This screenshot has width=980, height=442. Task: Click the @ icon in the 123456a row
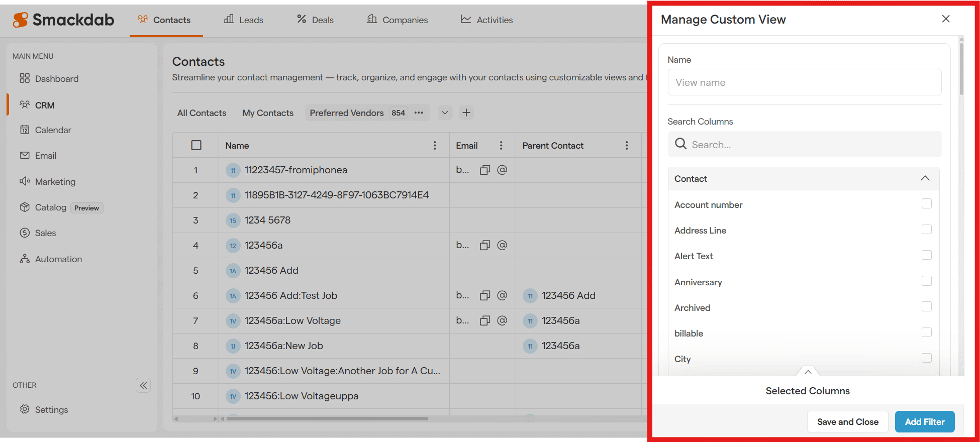502,245
